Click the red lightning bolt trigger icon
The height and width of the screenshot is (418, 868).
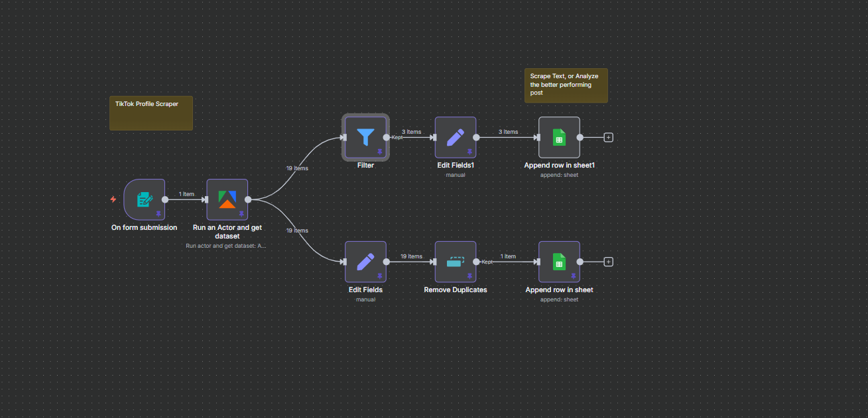pos(113,199)
